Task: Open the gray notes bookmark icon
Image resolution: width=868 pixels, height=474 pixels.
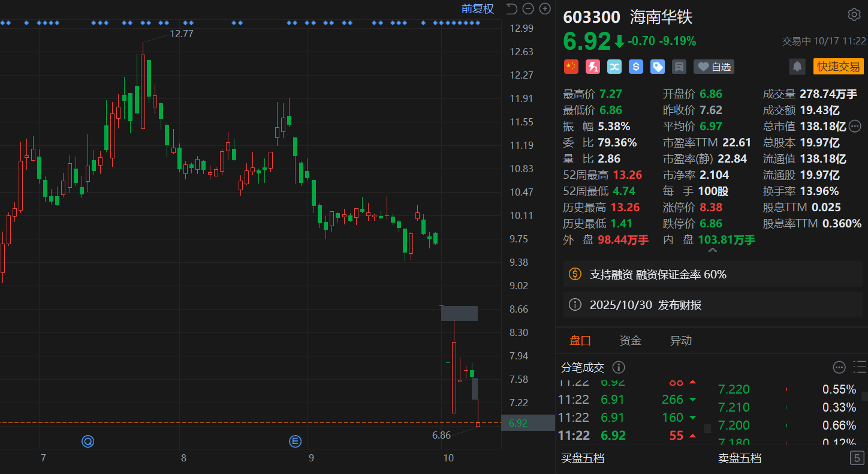Action: 679,67
